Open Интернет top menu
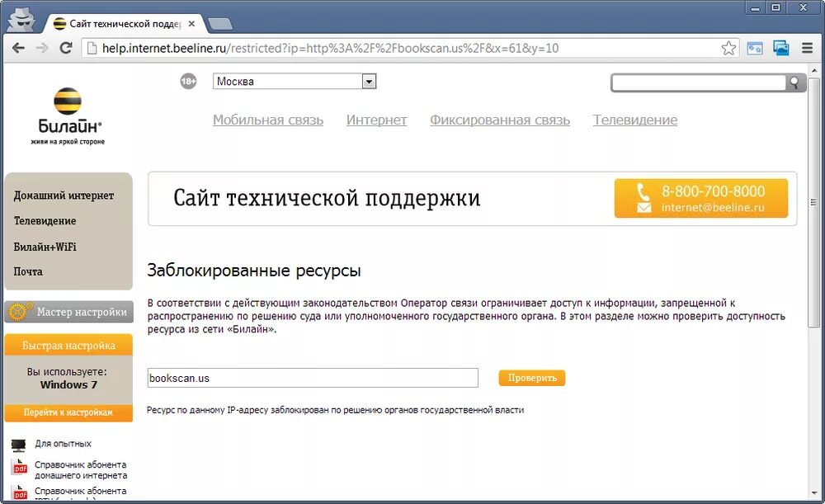This screenshot has width=825, height=504. [376, 120]
